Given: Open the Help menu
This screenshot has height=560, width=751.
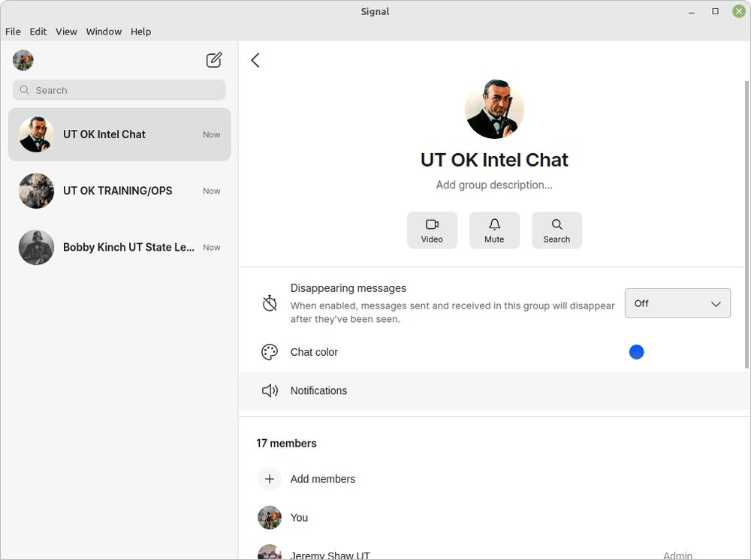Looking at the screenshot, I should tap(141, 32).
